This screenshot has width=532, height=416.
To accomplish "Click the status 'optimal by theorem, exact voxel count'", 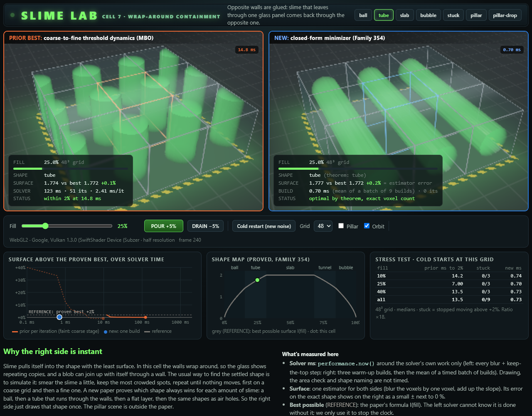I will 362,198.
